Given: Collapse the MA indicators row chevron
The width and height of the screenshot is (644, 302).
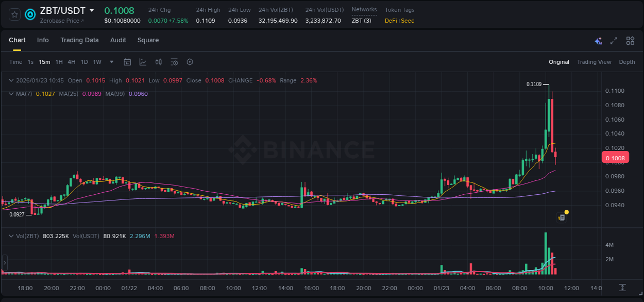Looking at the screenshot, I should click(x=11, y=94).
